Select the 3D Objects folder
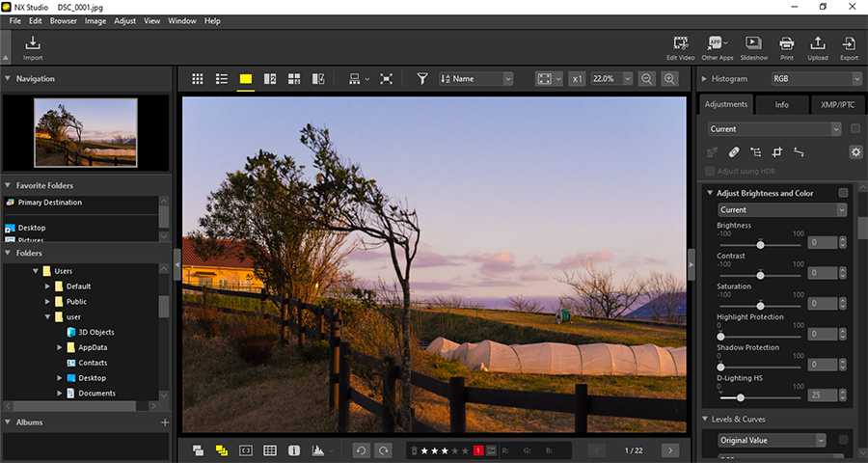This screenshot has width=868, height=463. pos(95,332)
